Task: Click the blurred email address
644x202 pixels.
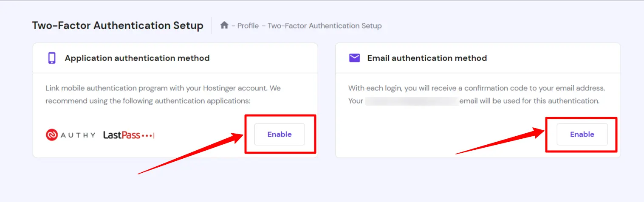Action: click(x=411, y=101)
